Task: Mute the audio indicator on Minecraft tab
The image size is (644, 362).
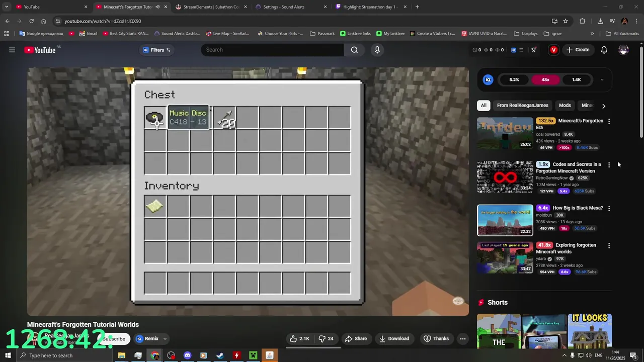Action: 158,7
